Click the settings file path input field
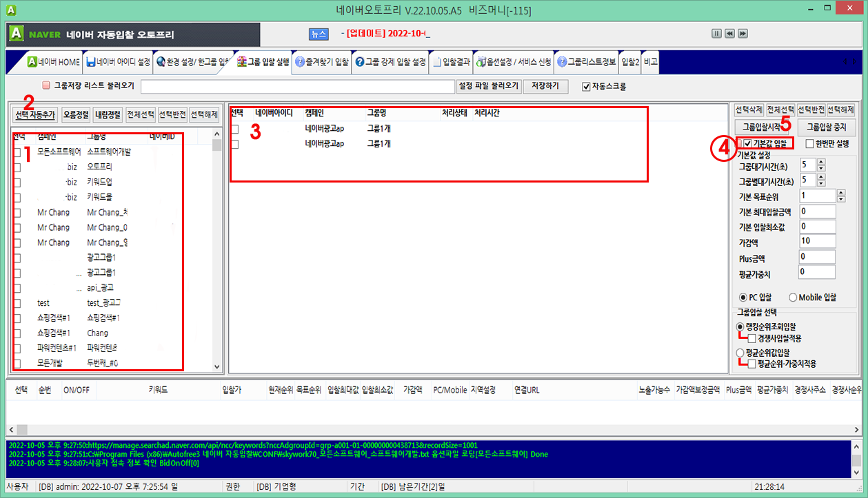The height and width of the screenshot is (498, 868). click(x=296, y=87)
